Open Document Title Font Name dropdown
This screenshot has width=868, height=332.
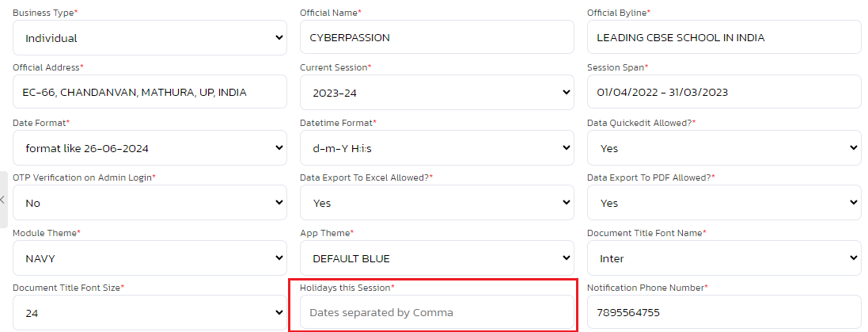tap(724, 258)
